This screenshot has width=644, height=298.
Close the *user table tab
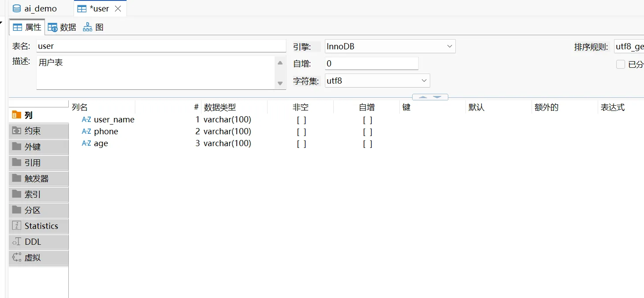(x=118, y=8)
